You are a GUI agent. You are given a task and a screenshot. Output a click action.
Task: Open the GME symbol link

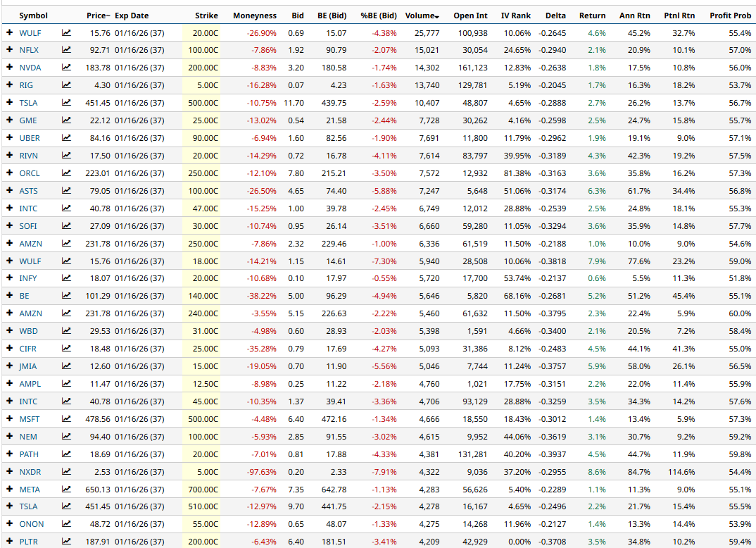pyautogui.click(x=28, y=120)
